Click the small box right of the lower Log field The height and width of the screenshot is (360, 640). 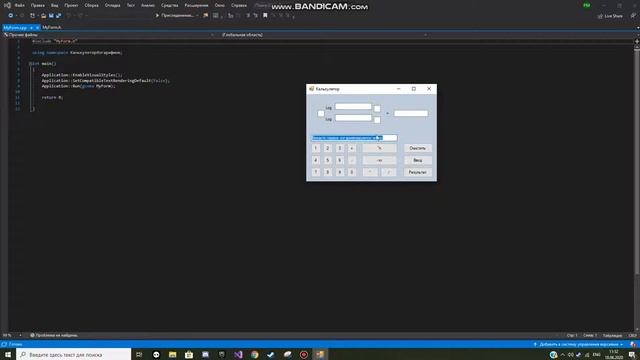click(377, 120)
